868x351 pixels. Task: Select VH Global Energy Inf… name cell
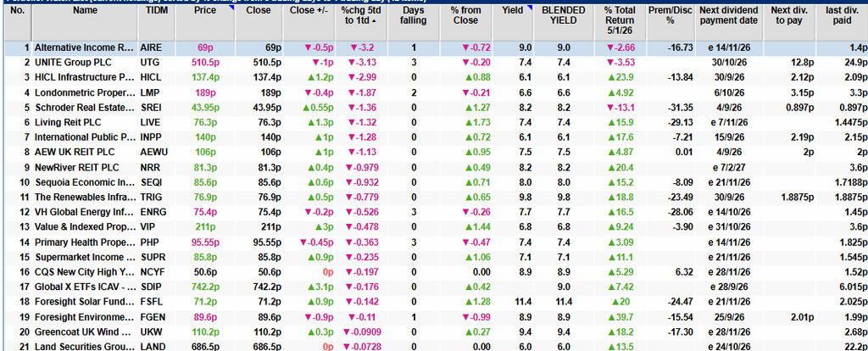point(84,212)
